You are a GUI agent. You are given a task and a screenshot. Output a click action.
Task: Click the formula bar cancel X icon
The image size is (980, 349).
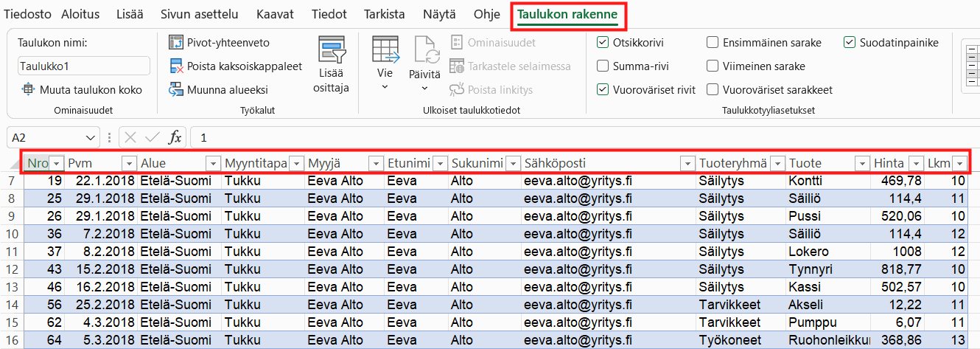click(x=130, y=137)
